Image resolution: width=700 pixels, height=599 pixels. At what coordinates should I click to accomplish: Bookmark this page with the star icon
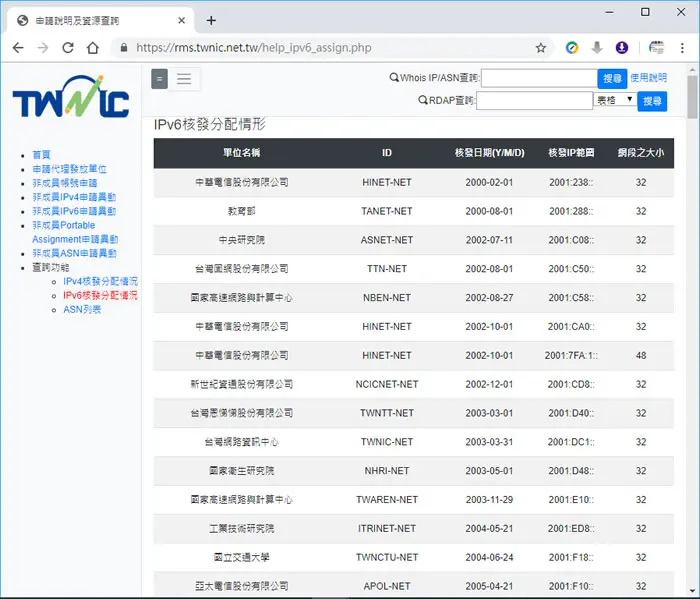point(541,48)
